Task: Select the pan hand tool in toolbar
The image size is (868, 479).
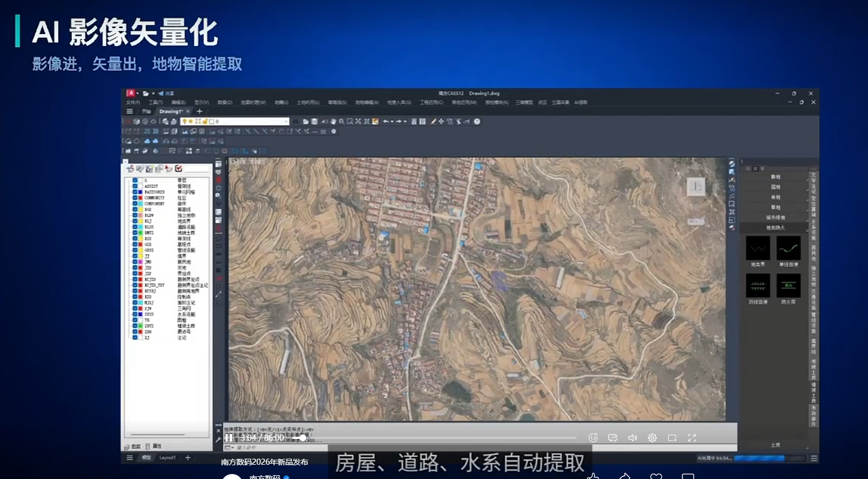Action: click(333, 121)
